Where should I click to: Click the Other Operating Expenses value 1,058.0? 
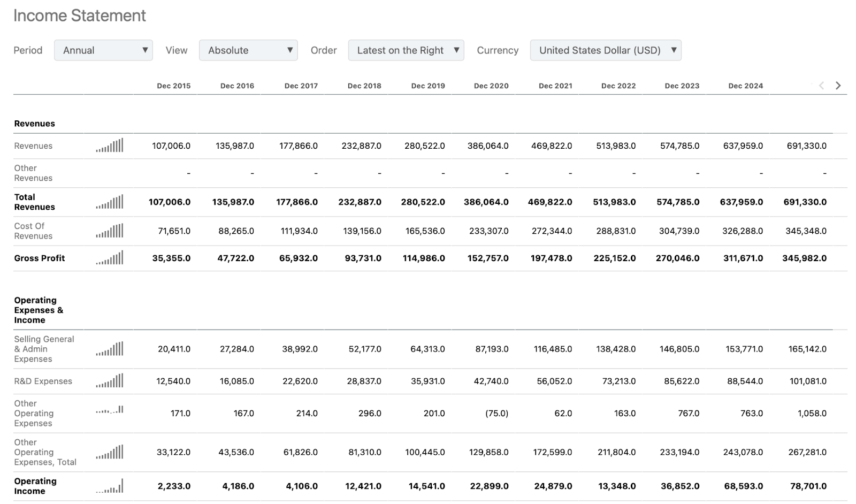[812, 413]
